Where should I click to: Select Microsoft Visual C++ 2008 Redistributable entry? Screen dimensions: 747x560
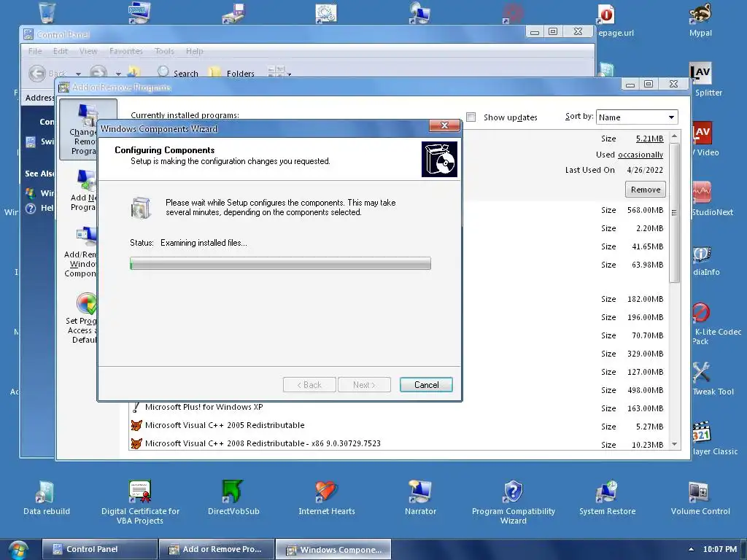[x=263, y=443]
